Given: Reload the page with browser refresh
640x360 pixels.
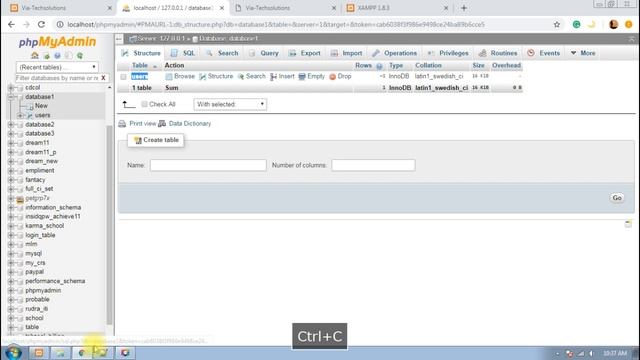Looking at the screenshot, I should (41, 24).
